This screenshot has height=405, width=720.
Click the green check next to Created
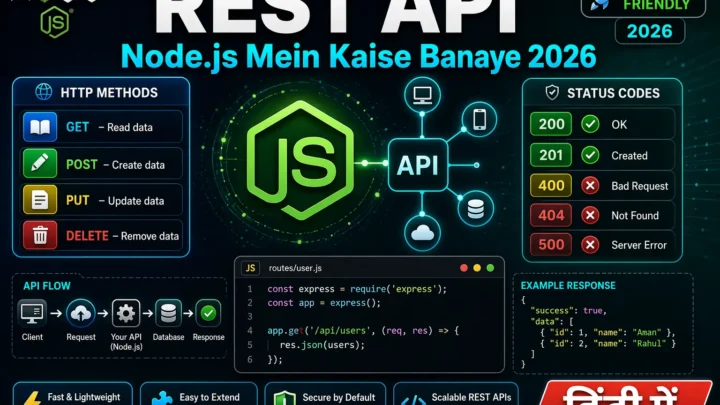point(590,155)
